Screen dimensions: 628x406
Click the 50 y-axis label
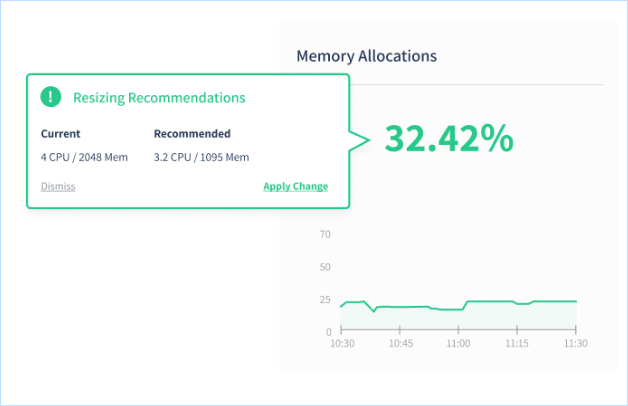[x=324, y=267]
